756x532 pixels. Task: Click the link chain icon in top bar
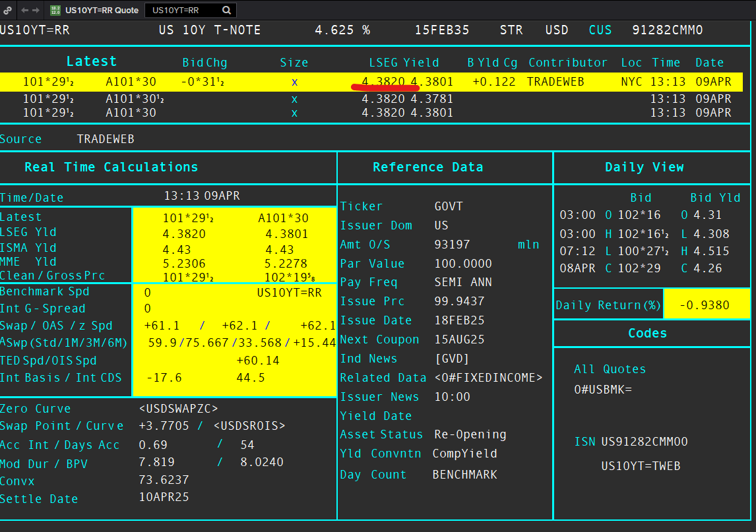[8, 10]
